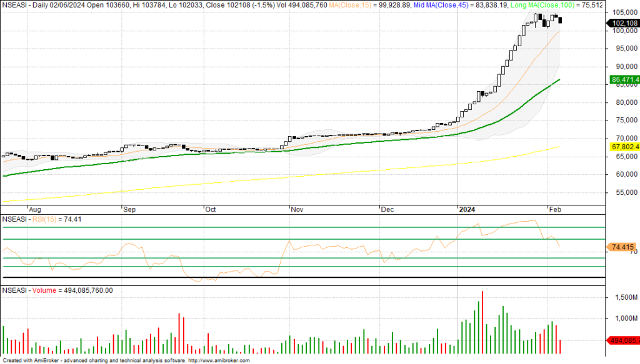Click the latest black candle on price chart
Image resolution: width=640 pixels, height=364 pixels.
[560, 21]
